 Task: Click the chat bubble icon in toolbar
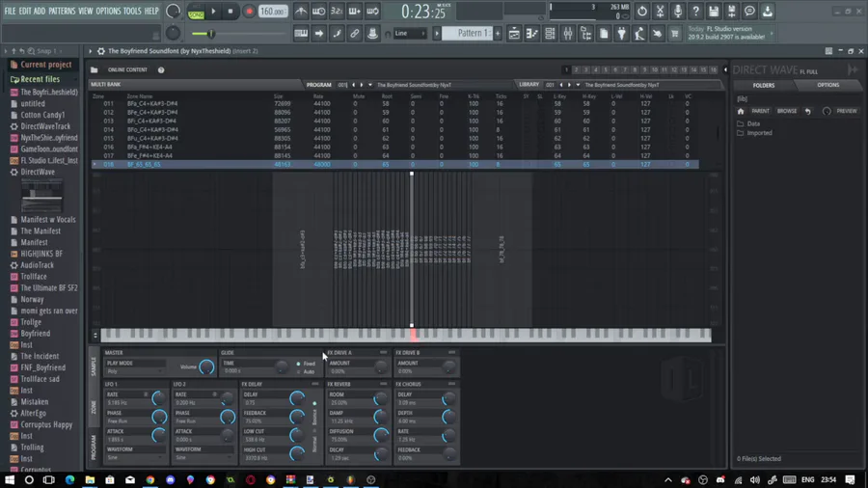[x=749, y=11]
